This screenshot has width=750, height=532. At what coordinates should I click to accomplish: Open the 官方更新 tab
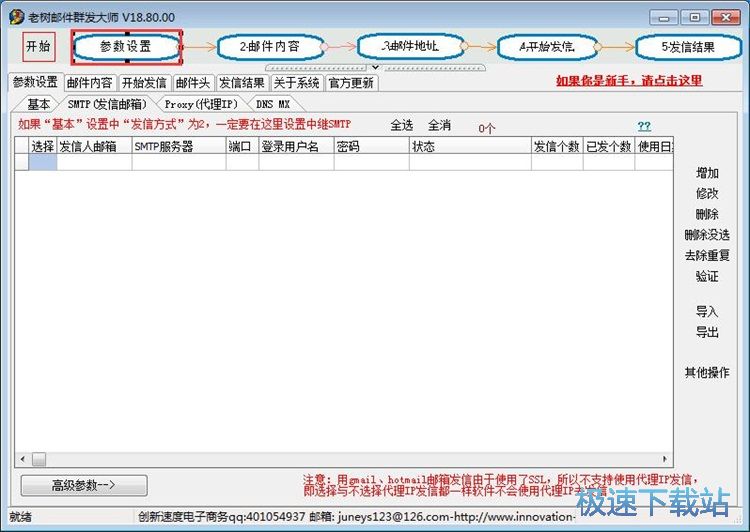(x=351, y=83)
